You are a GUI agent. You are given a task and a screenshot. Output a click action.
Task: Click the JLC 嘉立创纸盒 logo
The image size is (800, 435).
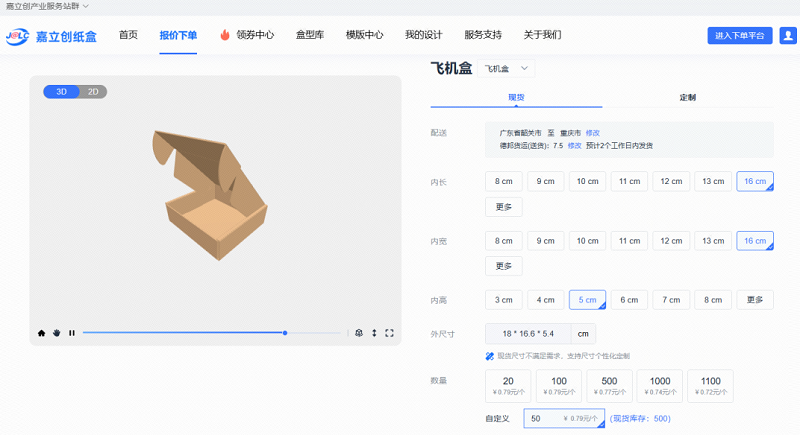click(51, 36)
